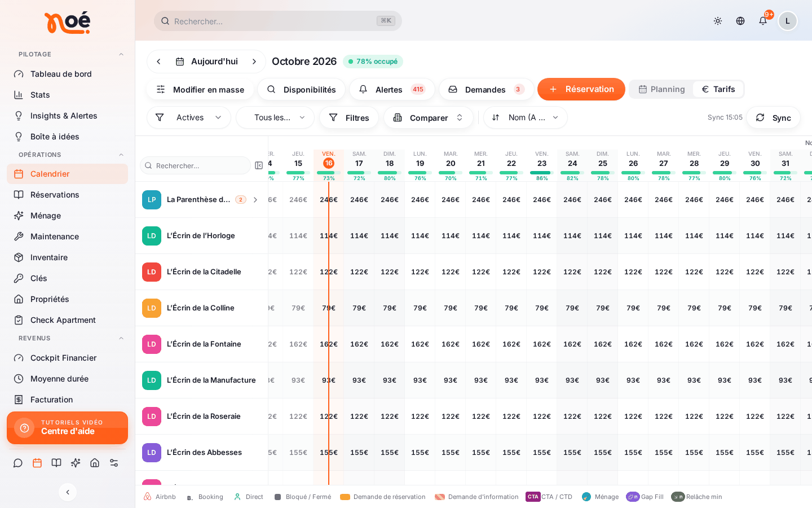The height and width of the screenshot is (508, 812).
Task: Open notifications bell icon
Action: pyautogui.click(x=763, y=21)
